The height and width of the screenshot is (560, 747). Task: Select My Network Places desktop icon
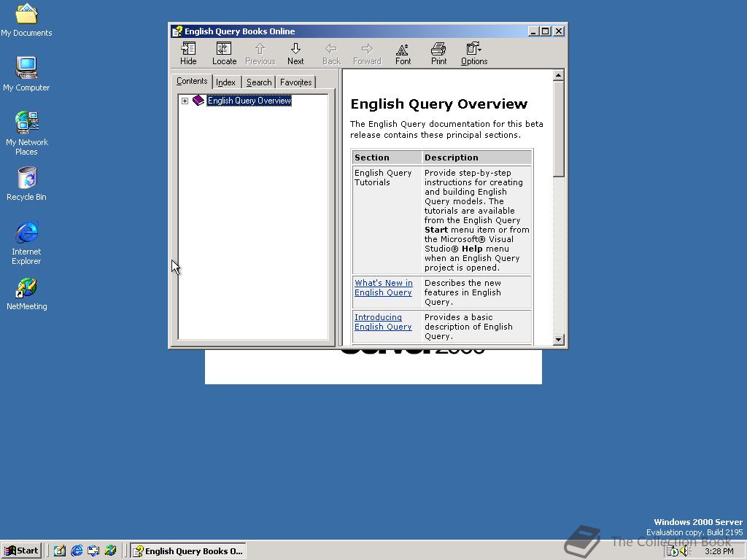pos(27,133)
